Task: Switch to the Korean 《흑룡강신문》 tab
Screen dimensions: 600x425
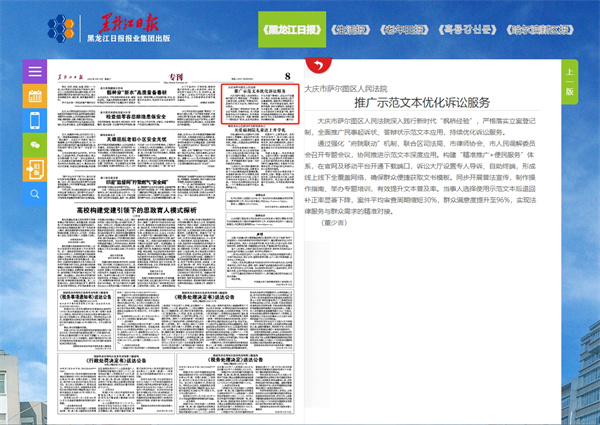Action: [x=467, y=30]
